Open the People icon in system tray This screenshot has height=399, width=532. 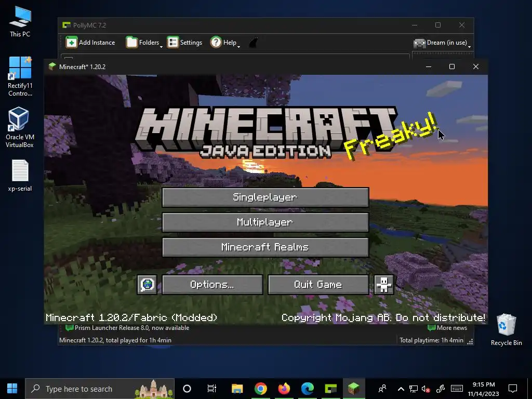pyautogui.click(x=382, y=389)
